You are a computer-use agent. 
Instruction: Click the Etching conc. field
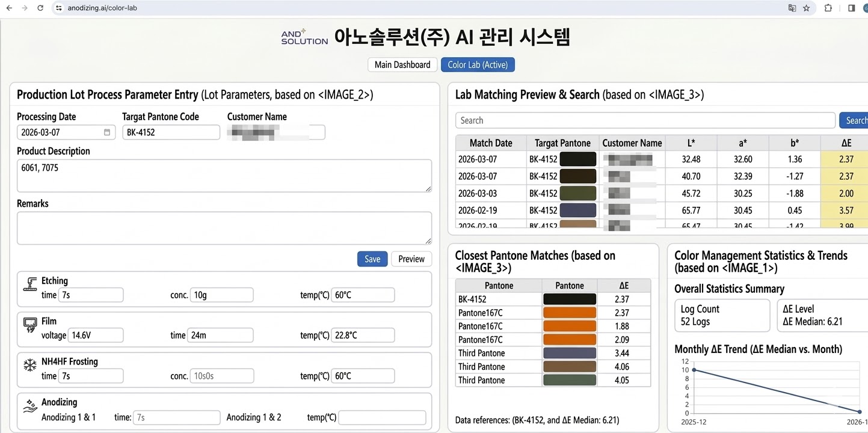[x=221, y=295]
